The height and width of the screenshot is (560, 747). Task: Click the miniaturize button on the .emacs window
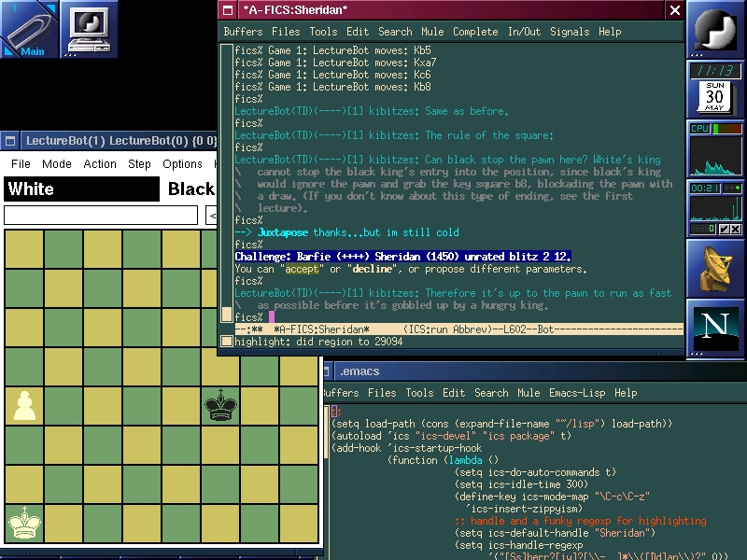(328, 371)
